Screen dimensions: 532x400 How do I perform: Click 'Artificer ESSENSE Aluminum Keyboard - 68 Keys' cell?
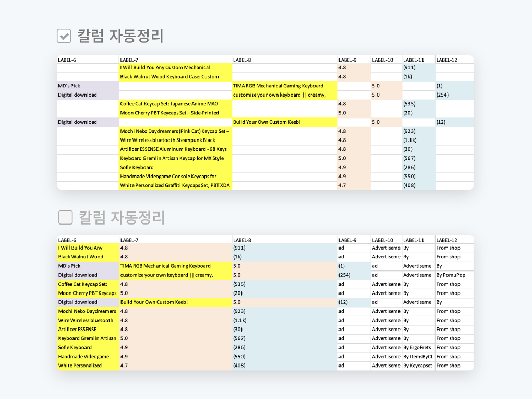tap(175, 149)
